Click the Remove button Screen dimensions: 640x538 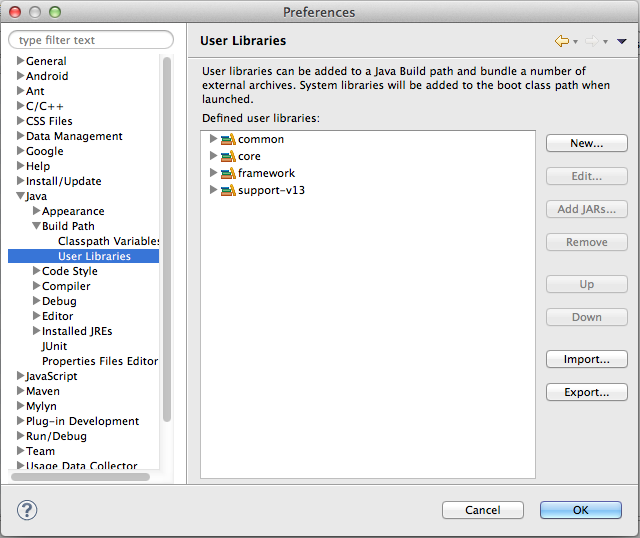(x=587, y=242)
